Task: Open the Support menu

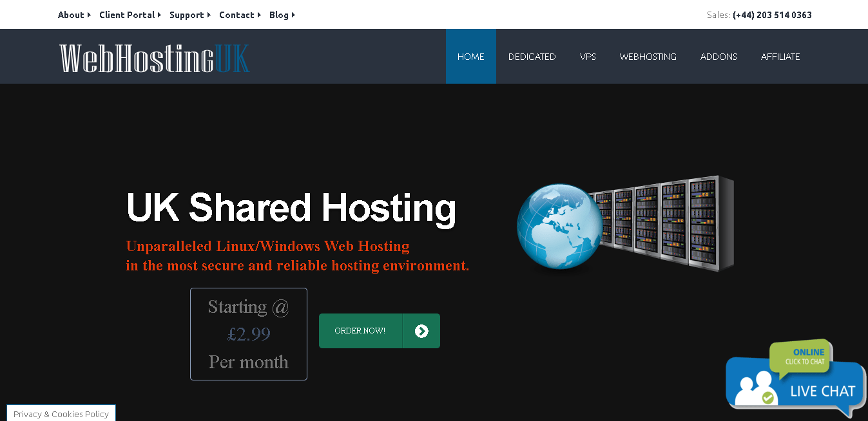Action: [187, 15]
